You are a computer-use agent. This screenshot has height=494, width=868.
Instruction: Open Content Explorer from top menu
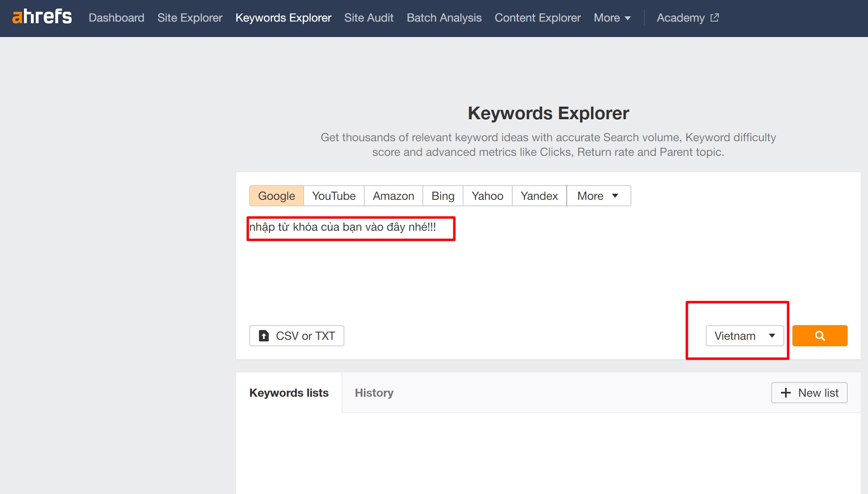(x=537, y=18)
